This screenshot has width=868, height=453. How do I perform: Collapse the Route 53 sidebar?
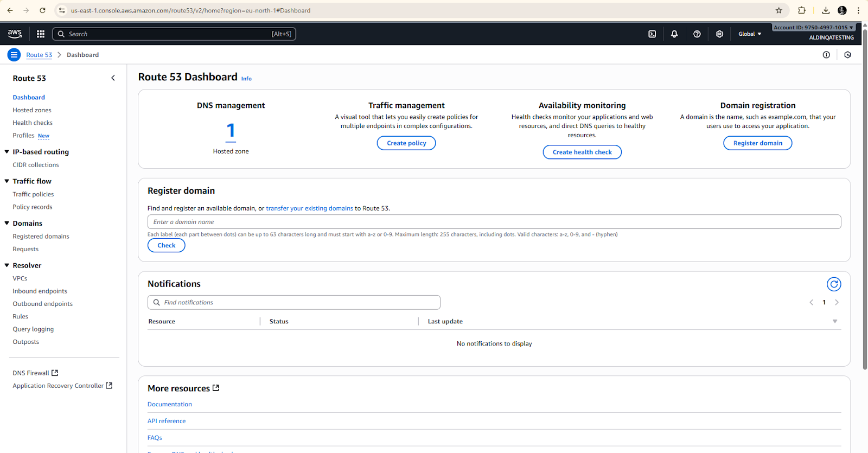113,78
